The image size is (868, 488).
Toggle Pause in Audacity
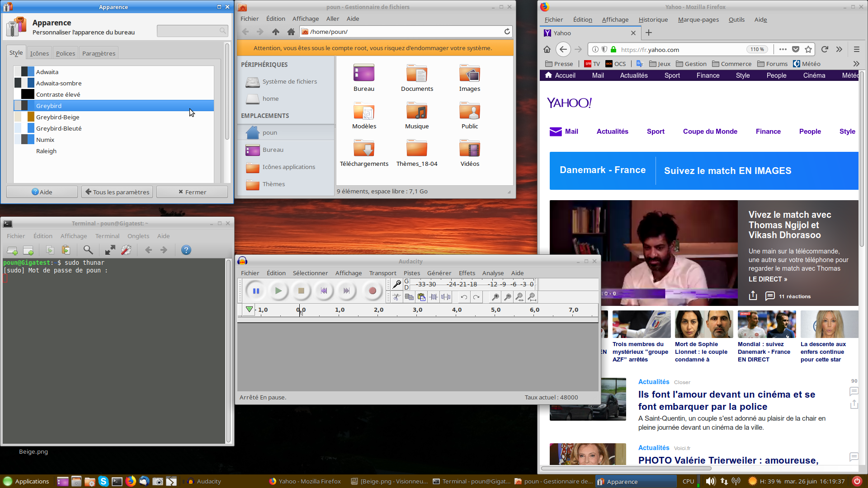(x=256, y=291)
